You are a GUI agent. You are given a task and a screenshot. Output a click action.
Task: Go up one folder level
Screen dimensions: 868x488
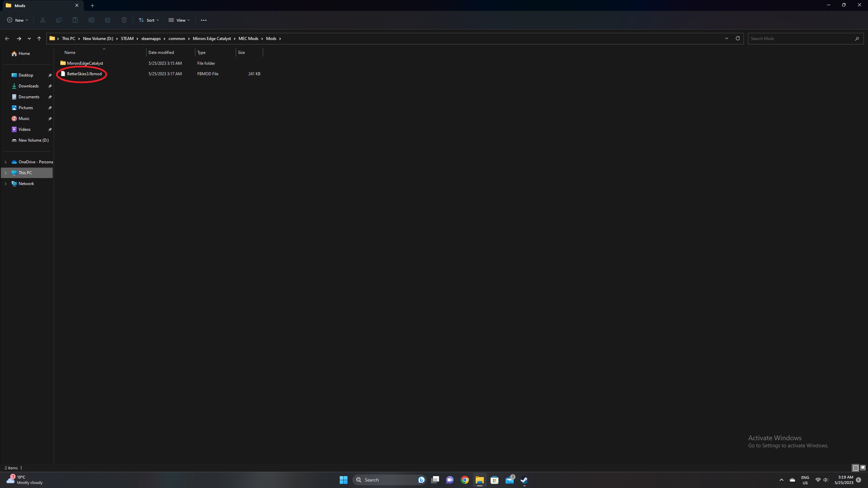[x=39, y=39]
